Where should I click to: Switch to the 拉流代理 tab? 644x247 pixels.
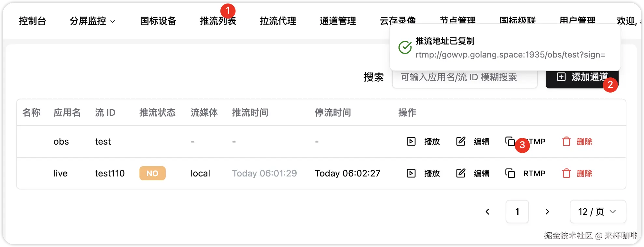click(278, 21)
